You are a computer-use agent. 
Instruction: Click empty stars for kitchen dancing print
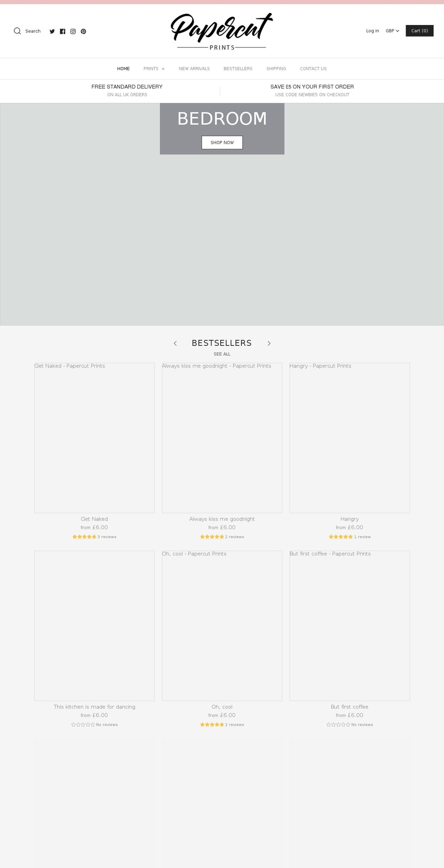(83, 725)
